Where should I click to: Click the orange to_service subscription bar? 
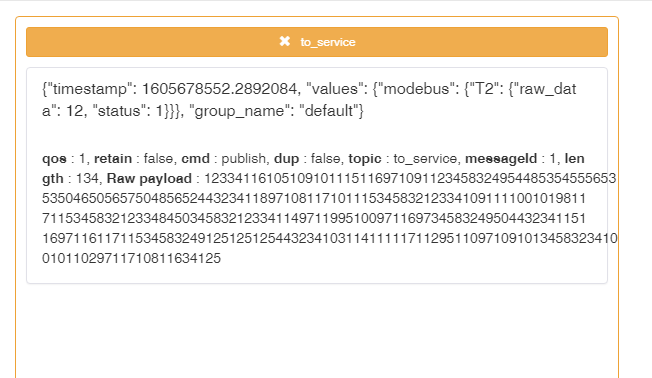click(317, 42)
